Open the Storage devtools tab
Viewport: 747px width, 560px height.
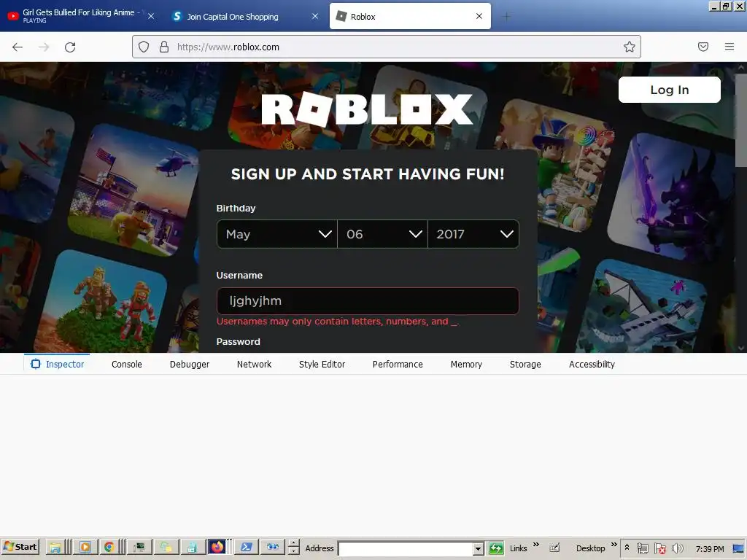click(525, 365)
